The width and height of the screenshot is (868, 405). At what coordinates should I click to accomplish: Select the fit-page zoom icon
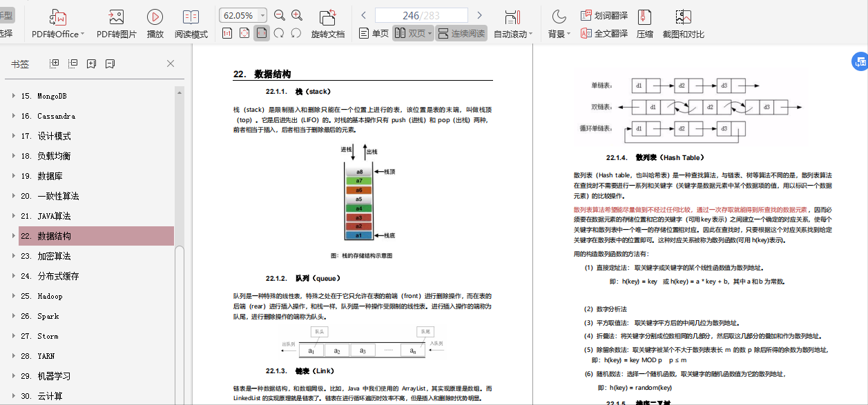(x=244, y=32)
